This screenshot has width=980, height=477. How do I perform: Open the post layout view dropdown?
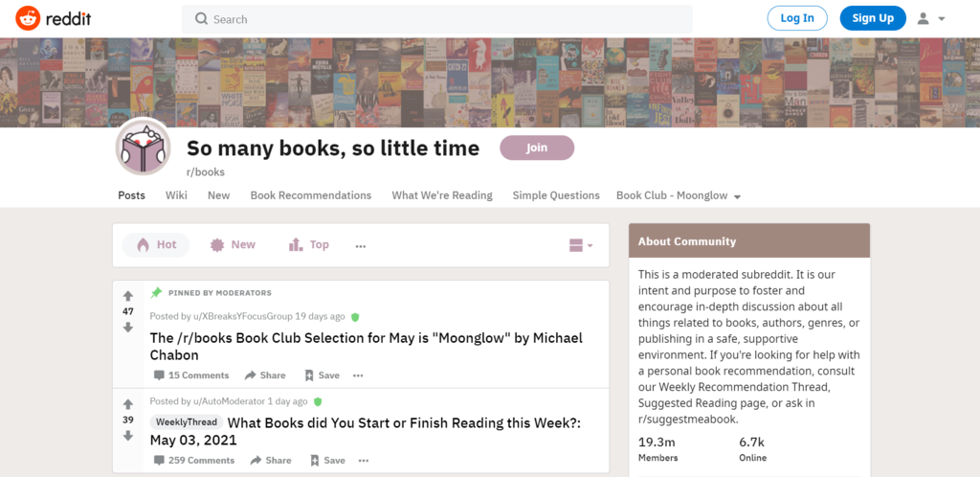coord(581,245)
